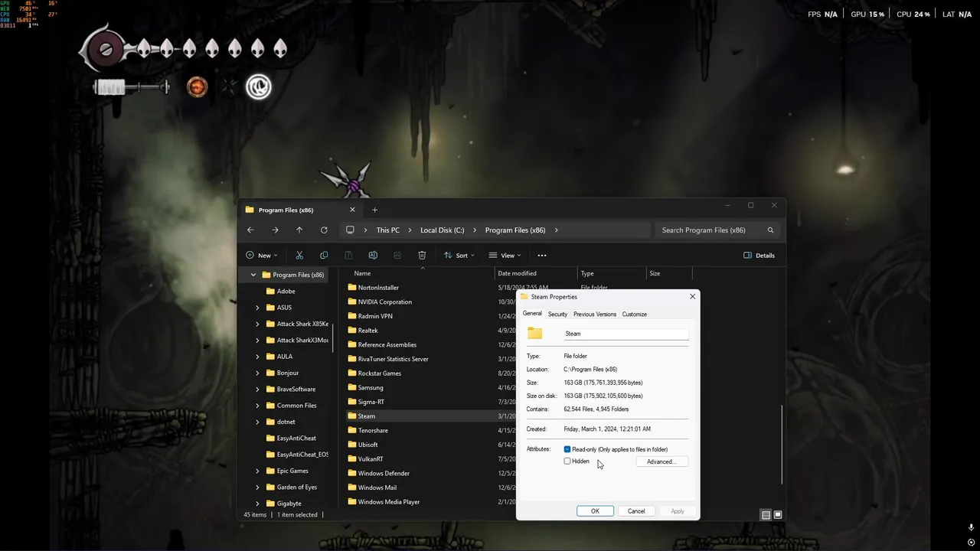This screenshot has height=551, width=980.
Task: Expand the ASUS folder in tree
Action: click(x=257, y=308)
